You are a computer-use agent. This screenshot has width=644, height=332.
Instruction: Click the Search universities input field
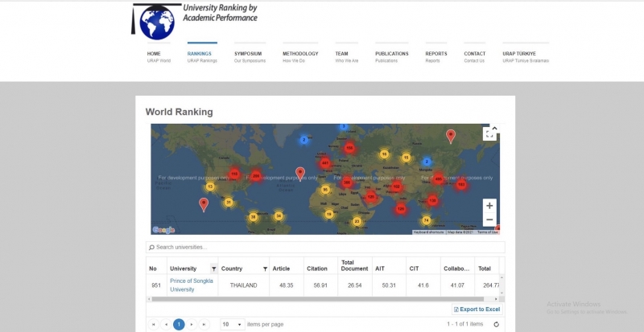point(325,247)
